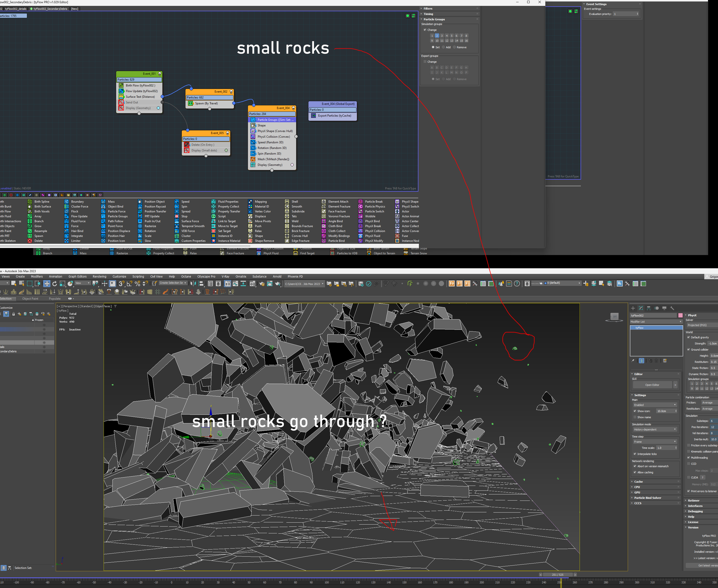Click the Open Editor button

(652, 385)
